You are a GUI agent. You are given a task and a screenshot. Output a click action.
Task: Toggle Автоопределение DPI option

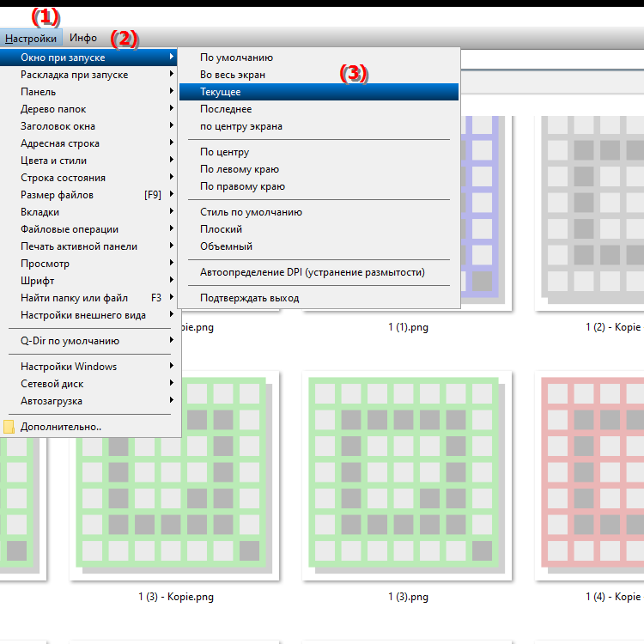click(319, 272)
